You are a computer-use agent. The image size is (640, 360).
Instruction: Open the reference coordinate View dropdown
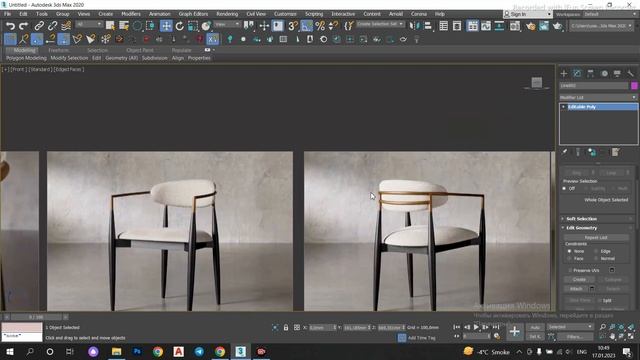click(x=227, y=24)
